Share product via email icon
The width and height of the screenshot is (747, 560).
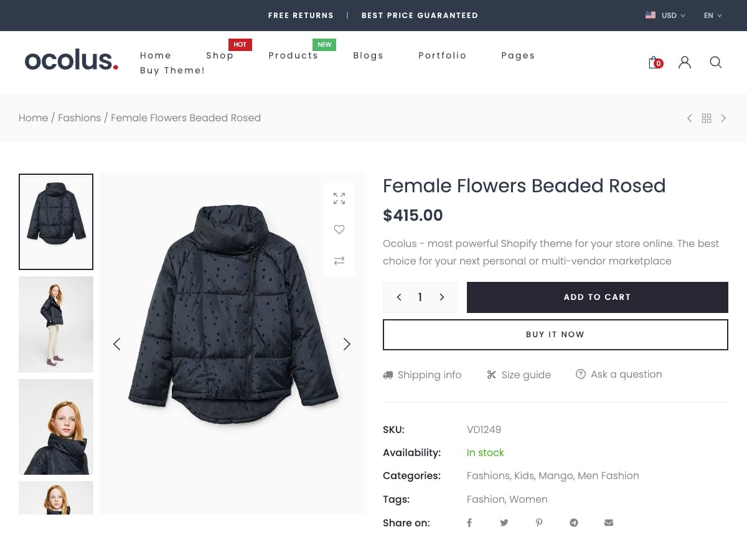609,523
